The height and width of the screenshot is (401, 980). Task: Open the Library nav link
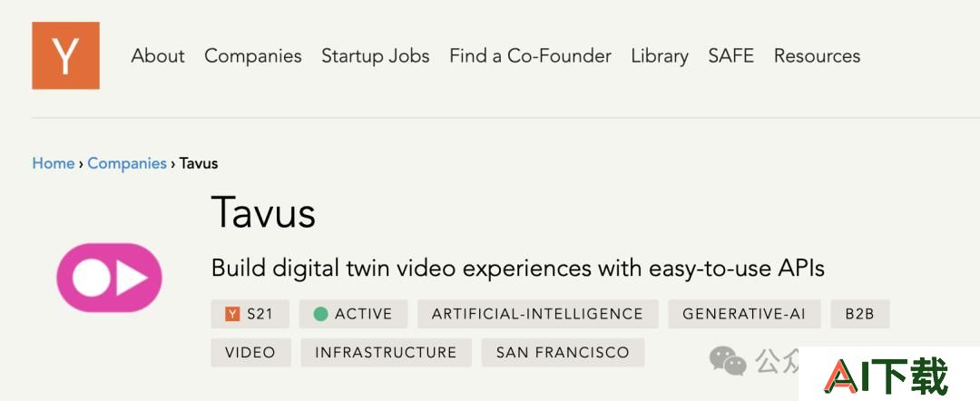[x=660, y=56]
